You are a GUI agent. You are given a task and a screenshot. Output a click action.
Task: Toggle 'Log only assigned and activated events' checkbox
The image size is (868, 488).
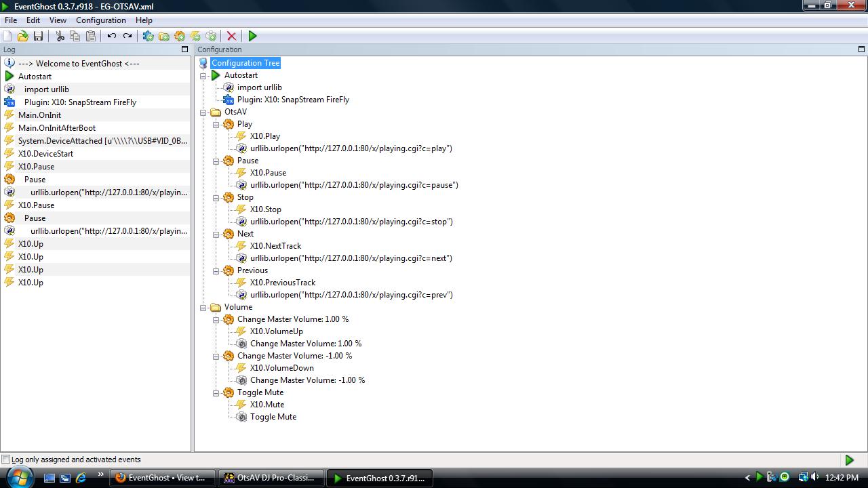(x=6, y=460)
